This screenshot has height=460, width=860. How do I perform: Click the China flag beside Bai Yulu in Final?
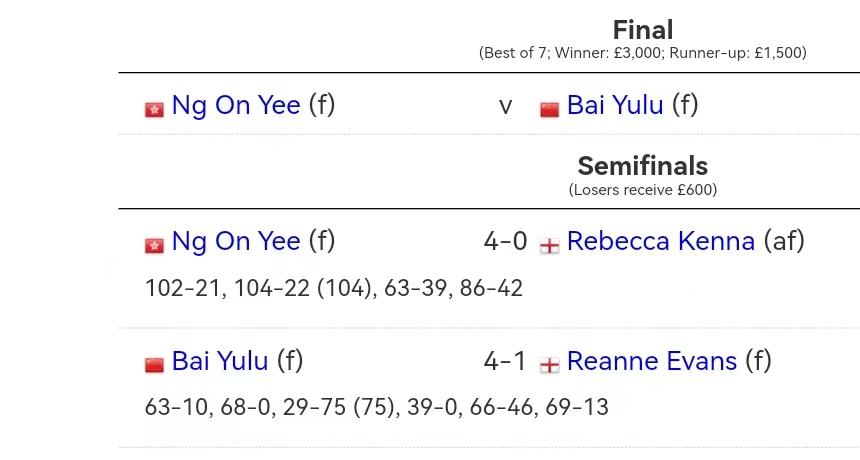tap(550, 109)
